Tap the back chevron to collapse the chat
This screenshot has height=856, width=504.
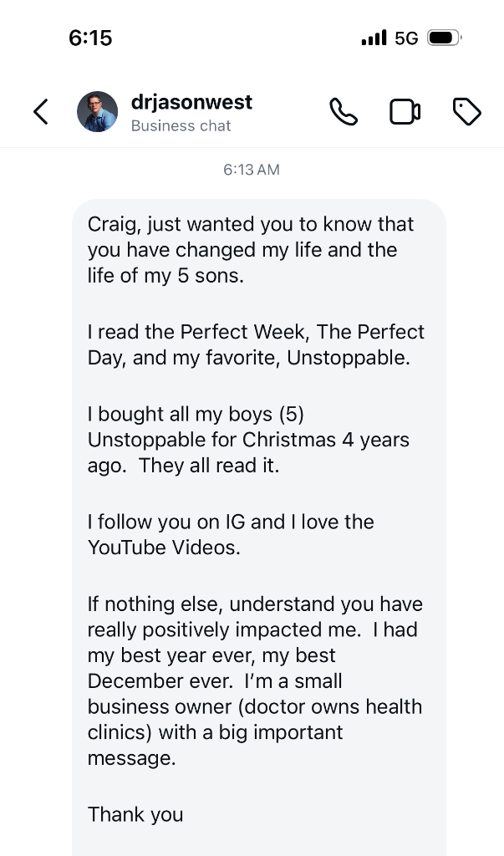point(40,110)
